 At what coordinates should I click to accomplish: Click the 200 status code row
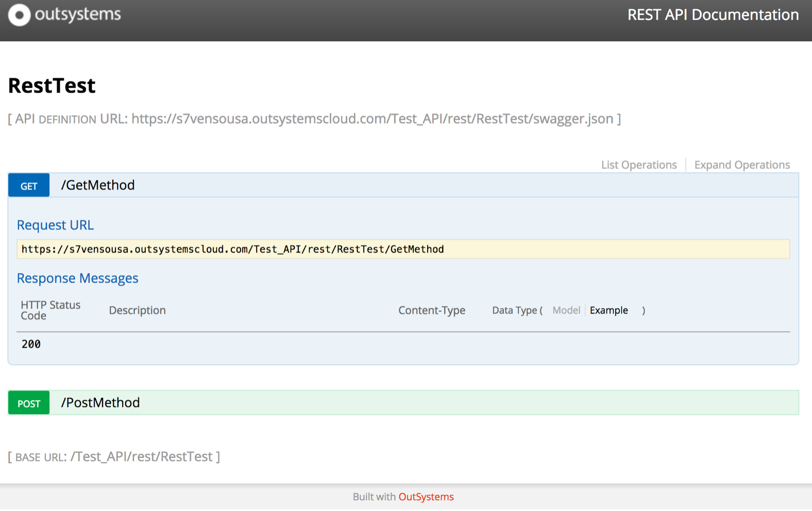31,344
